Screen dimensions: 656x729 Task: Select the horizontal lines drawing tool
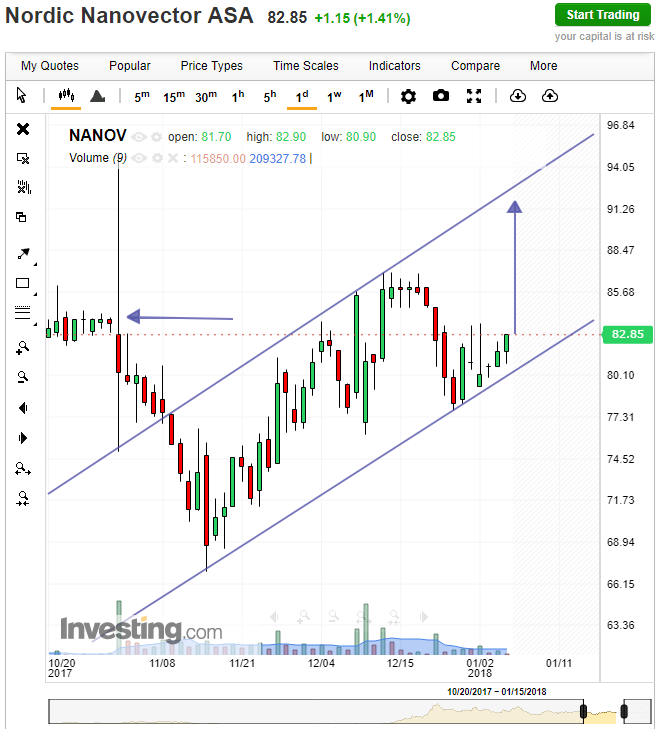(x=22, y=312)
